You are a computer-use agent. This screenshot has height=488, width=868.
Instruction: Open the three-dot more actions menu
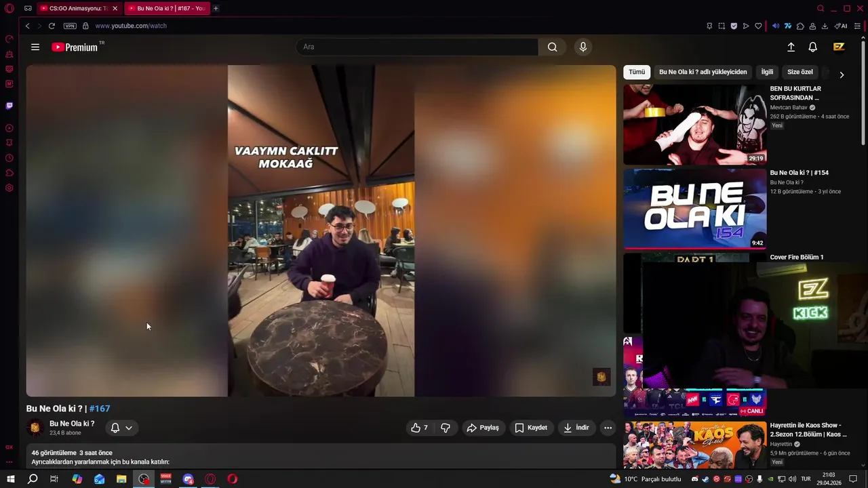tap(608, 428)
